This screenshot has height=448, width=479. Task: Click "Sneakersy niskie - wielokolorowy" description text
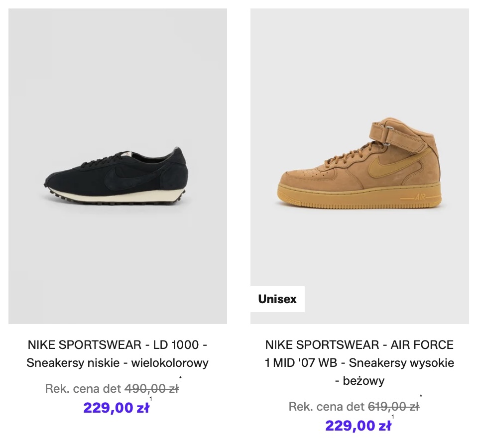[x=118, y=363]
